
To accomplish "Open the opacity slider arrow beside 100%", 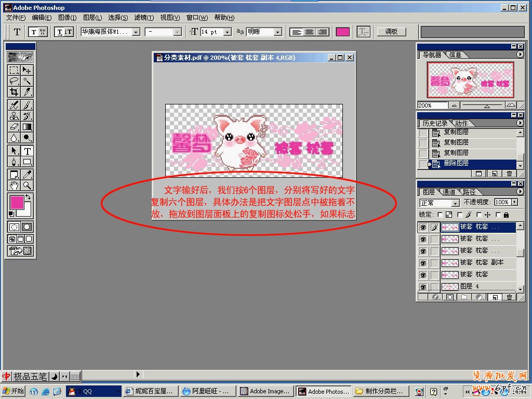I will 515,202.
